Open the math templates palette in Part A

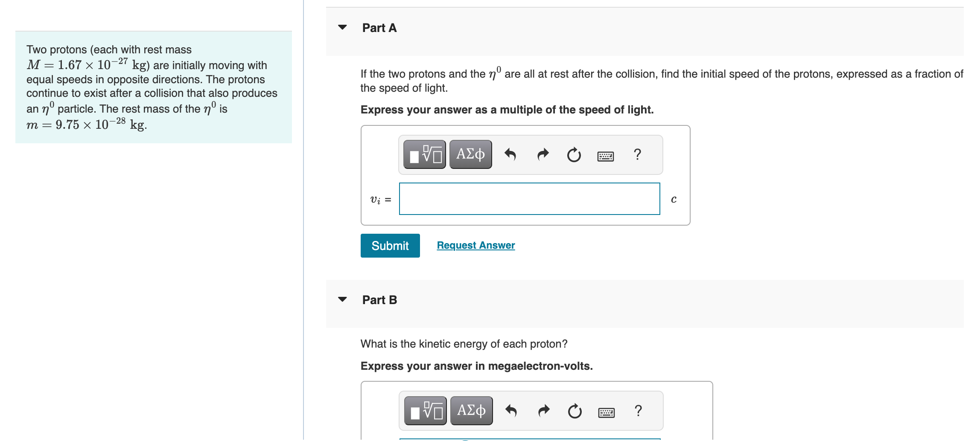pos(424,154)
